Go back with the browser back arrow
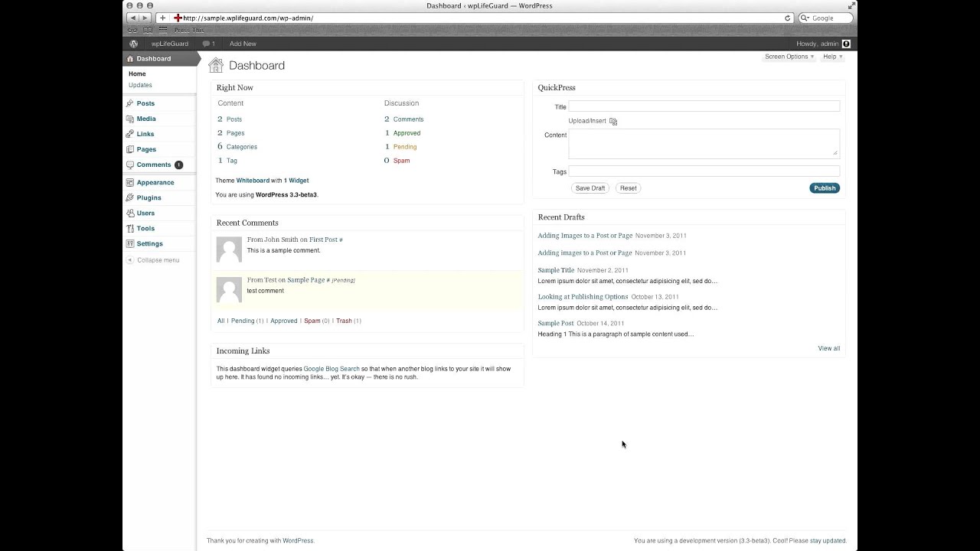This screenshot has height=551, width=980. 132,18
